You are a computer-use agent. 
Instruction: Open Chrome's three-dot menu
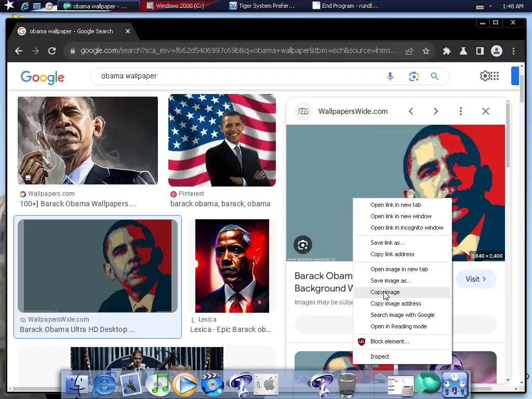[x=513, y=51]
